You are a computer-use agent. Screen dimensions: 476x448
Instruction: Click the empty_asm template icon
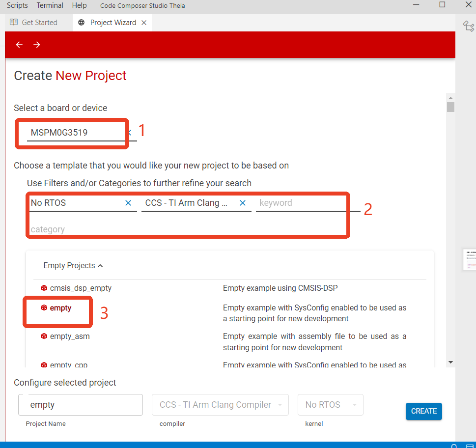pos(44,336)
